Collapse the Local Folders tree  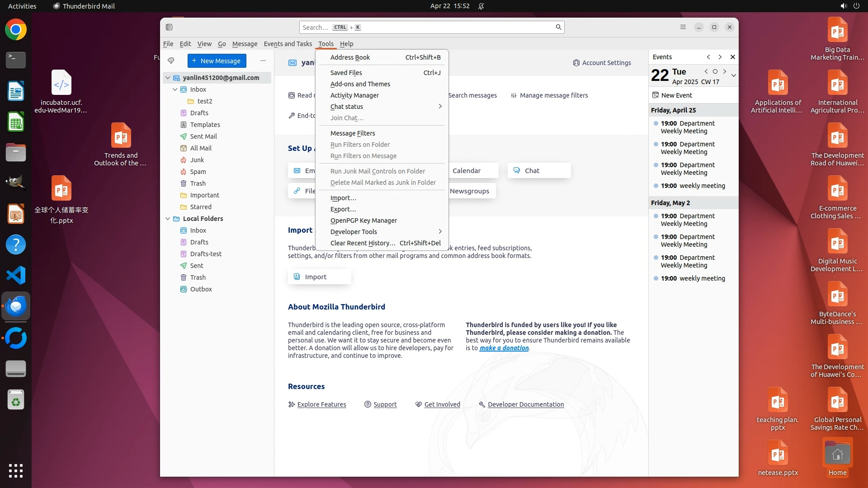click(x=168, y=219)
